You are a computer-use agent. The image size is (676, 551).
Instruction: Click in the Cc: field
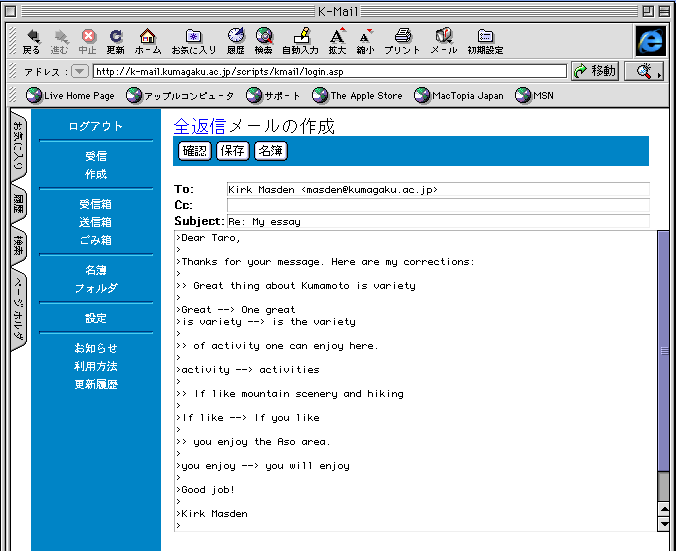coord(438,205)
